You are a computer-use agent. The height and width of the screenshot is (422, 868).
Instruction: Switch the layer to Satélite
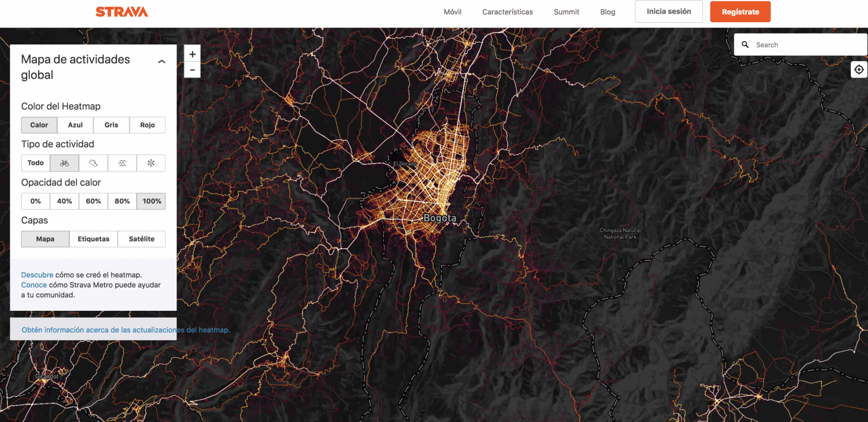pos(142,239)
